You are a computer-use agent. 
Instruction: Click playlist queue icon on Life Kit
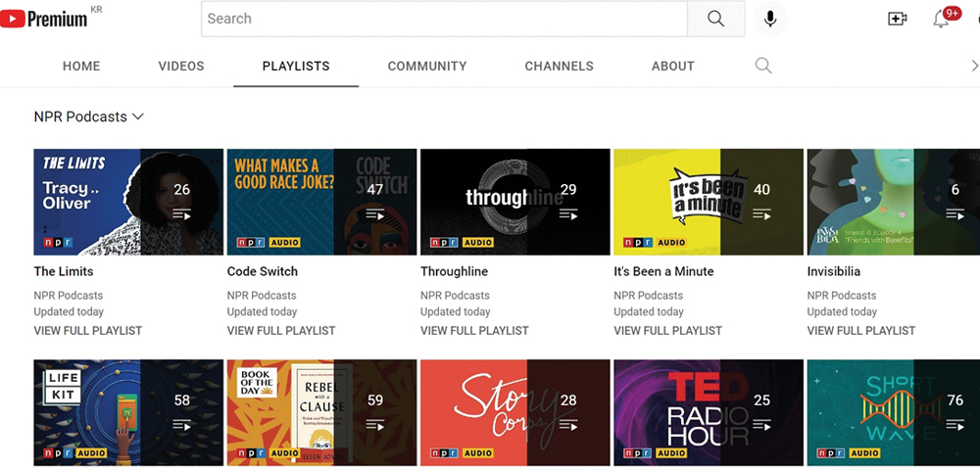coord(182,425)
